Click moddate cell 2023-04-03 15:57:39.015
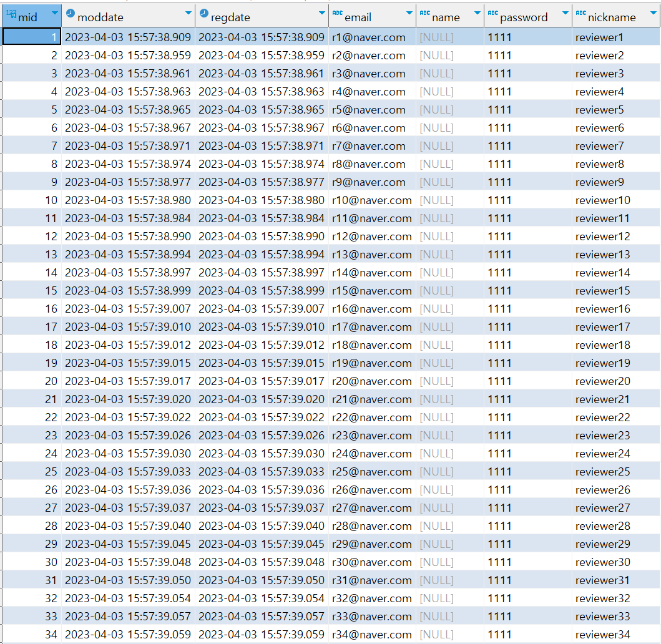This screenshot has width=661, height=644. [128, 363]
